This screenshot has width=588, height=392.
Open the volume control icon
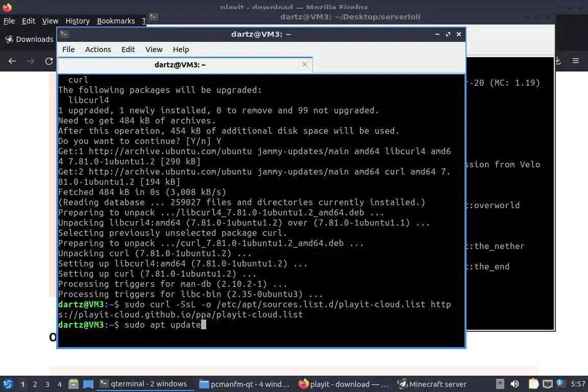[515, 384]
